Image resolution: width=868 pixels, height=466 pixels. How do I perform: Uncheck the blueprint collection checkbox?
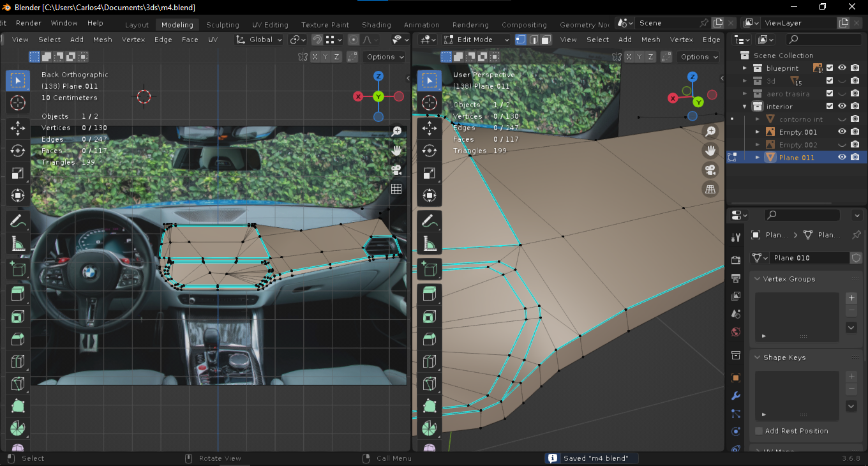coord(830,68)
